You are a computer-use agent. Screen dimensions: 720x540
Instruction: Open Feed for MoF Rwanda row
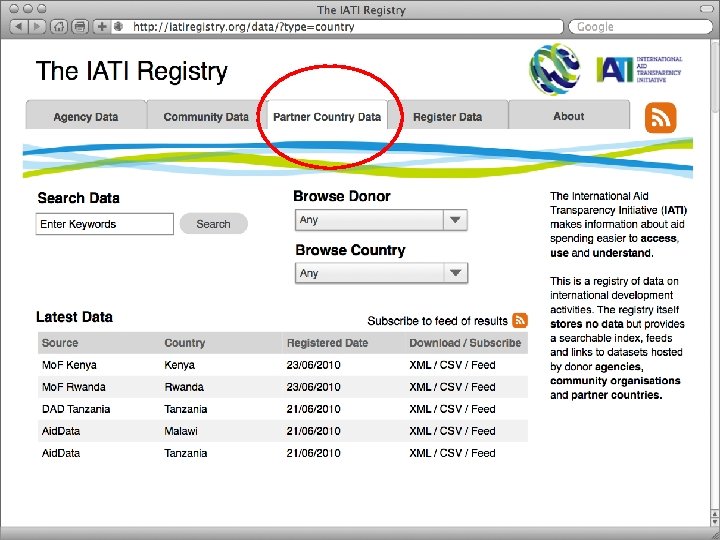(x=483, y=387)
